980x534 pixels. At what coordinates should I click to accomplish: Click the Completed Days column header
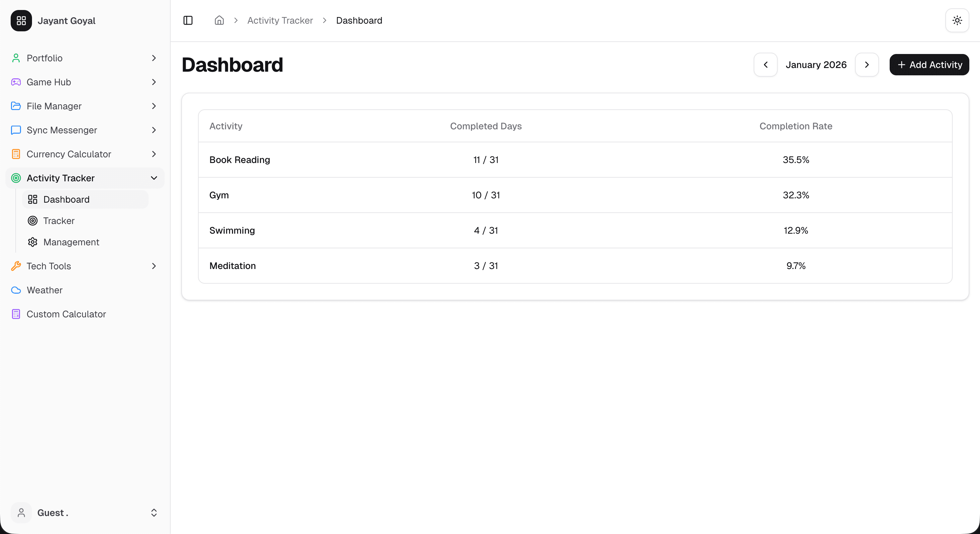tap(486, 126)
